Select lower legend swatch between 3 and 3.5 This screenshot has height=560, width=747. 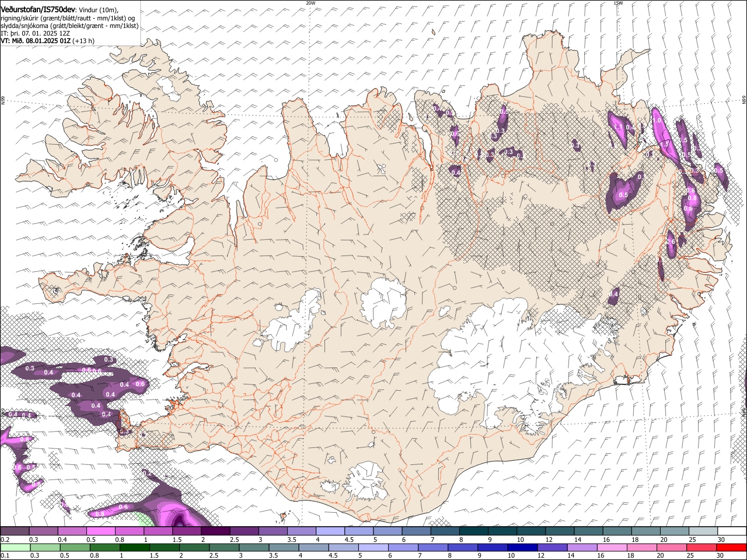coord(253,548)
